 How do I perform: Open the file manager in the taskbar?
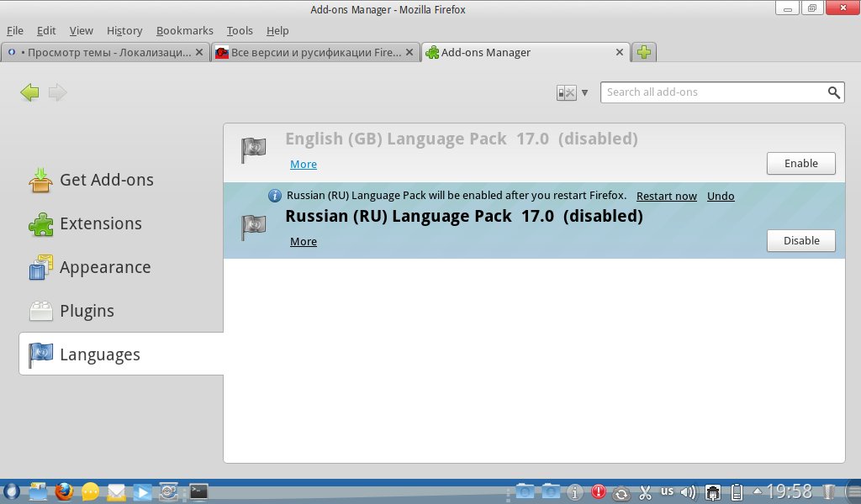38,492
